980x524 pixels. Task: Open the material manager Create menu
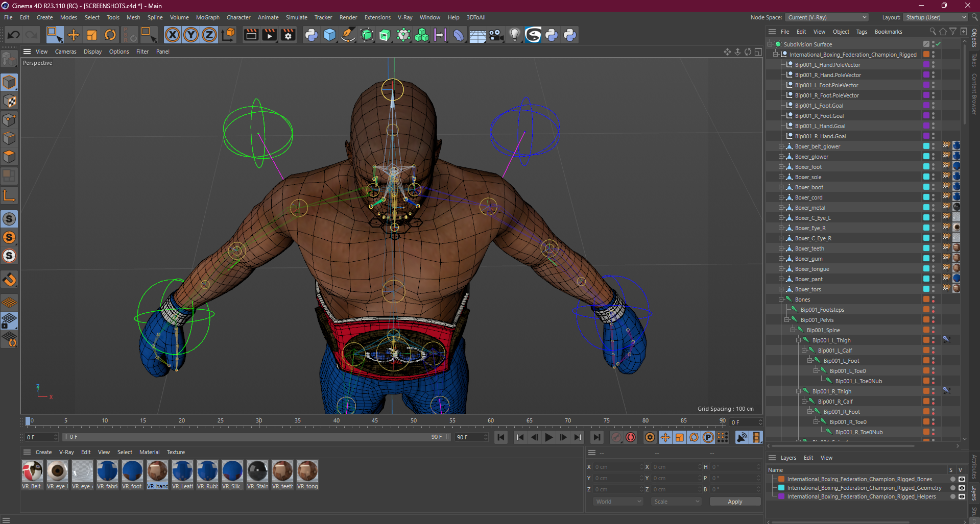point(43,452)
